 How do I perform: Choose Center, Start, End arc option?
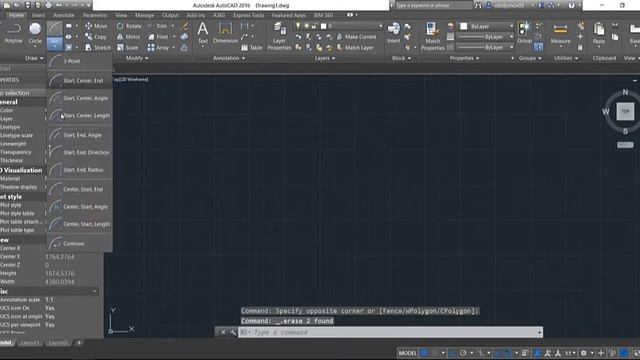click(80, 189)
